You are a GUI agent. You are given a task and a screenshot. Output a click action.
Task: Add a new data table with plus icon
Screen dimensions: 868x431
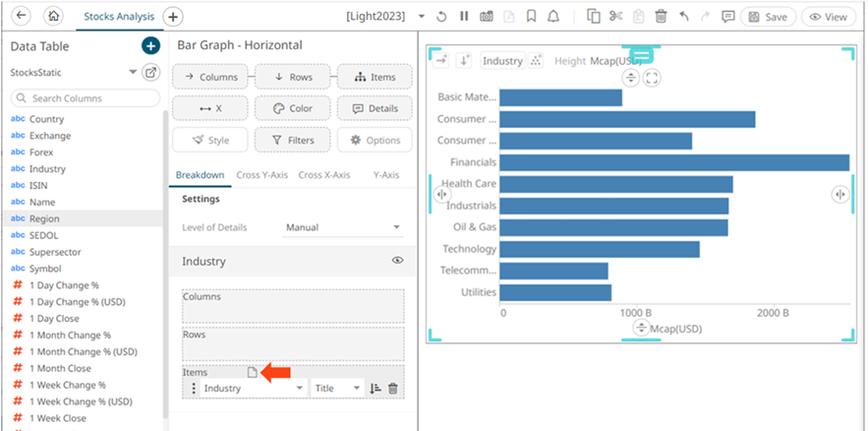click(x=149, y=45)
